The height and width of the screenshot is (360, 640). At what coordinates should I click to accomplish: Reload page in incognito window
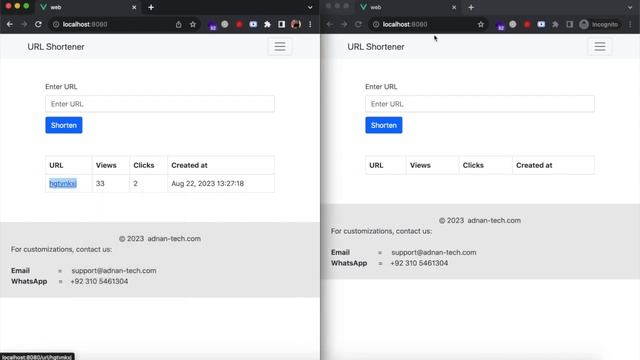pos(358,24)
